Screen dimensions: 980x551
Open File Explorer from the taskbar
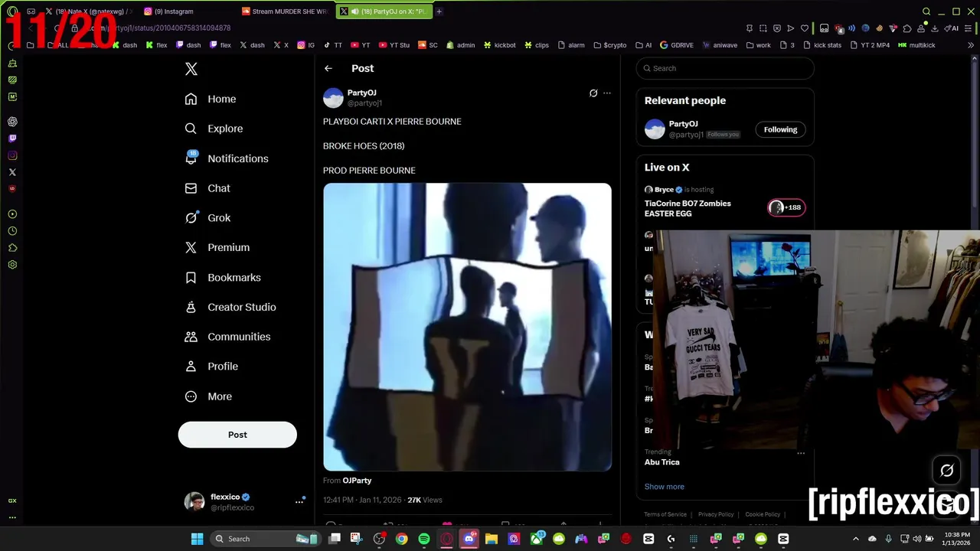491,539
